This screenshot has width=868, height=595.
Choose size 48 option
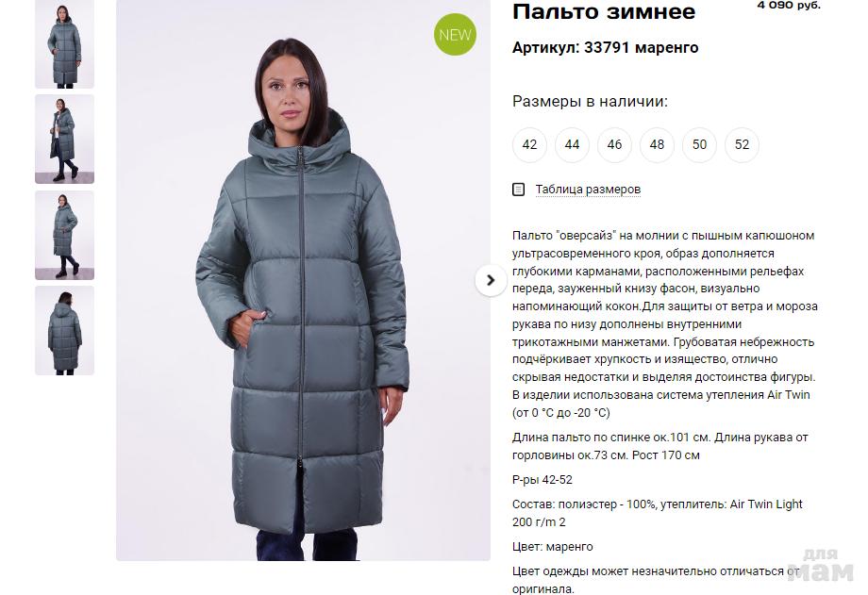click(x=657, y=145)
